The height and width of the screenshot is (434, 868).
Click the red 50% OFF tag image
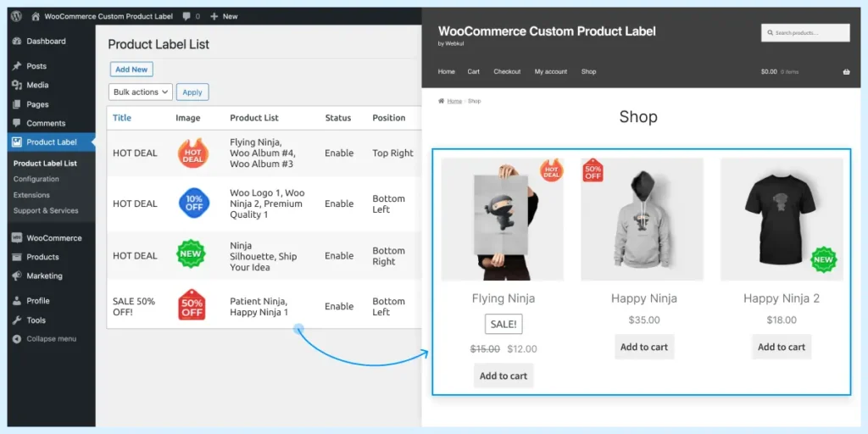[x=192, y=305]
